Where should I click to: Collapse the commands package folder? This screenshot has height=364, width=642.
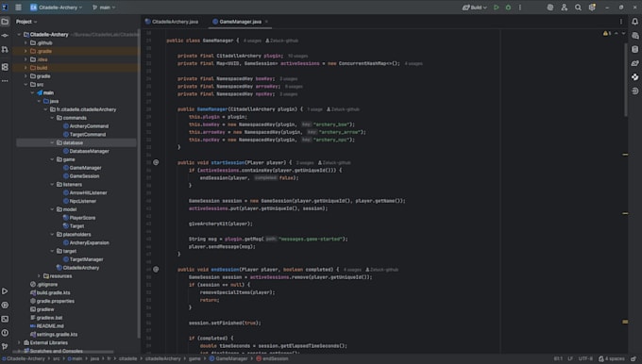(x=52, y=118)
